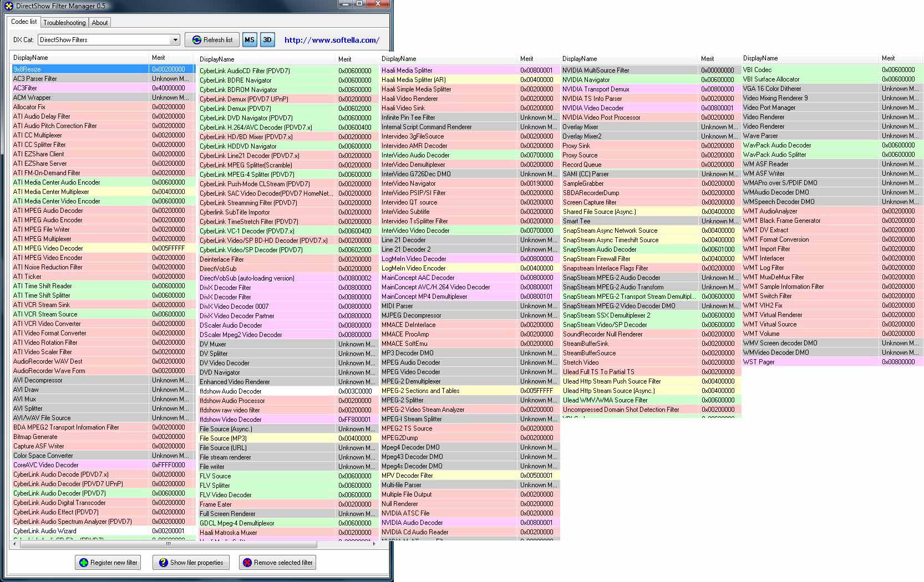Screen dimensions: 924x582
Task: Click the question mark icon on Show filter properties
Action: [x=163, y=563]
